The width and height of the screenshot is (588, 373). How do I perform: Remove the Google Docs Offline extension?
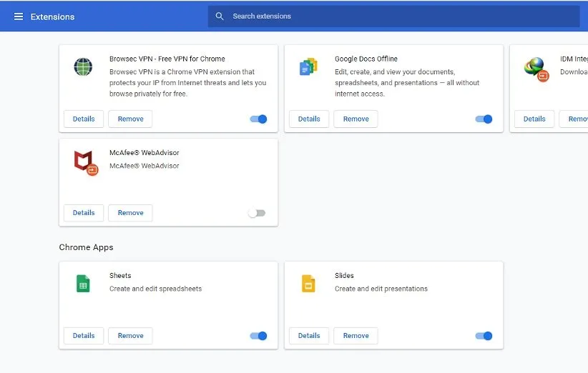click(356, 119)
